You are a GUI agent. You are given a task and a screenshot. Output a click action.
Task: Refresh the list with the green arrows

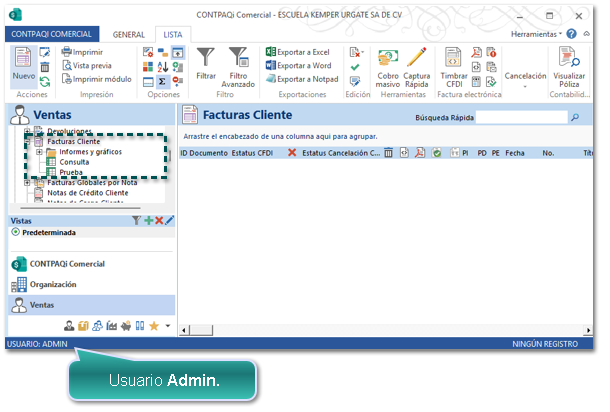(45, 81)
